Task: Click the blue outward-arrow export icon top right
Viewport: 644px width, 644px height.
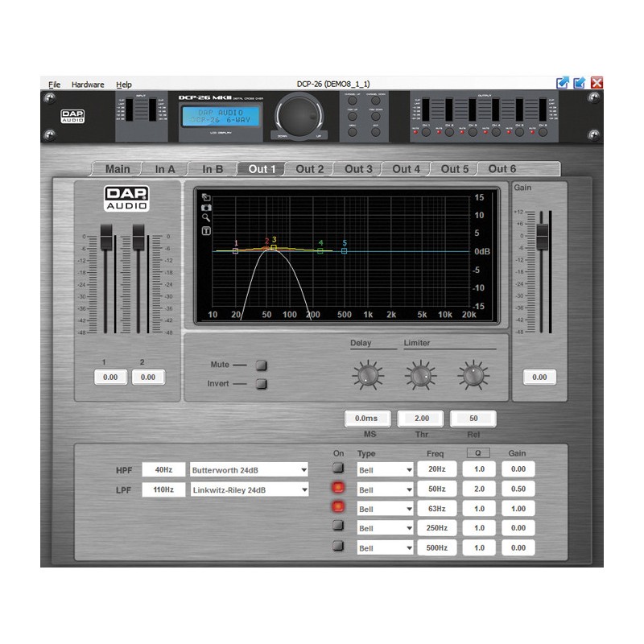Action: coord(562,81)
